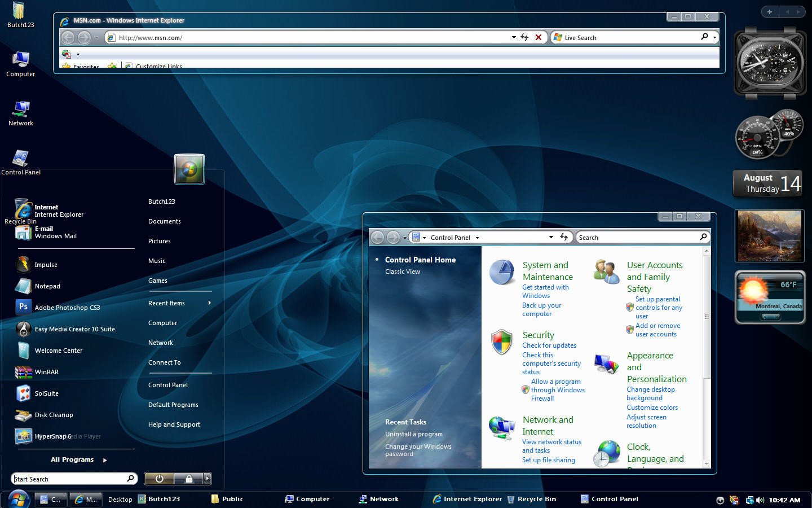Expand Recent Items submenu arrow

(210, 303)
